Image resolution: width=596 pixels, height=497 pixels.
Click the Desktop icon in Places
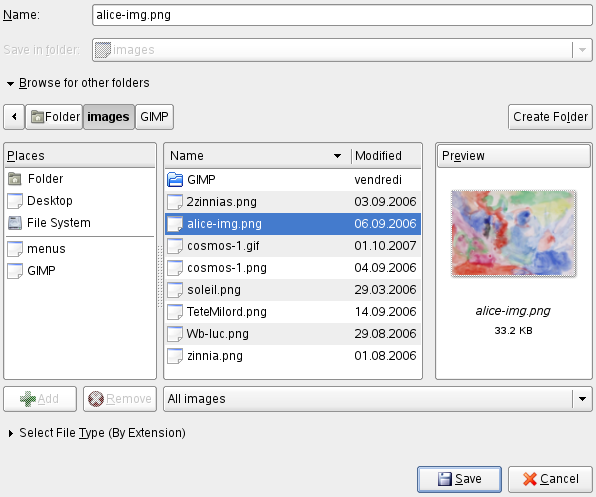pos(15,201)
